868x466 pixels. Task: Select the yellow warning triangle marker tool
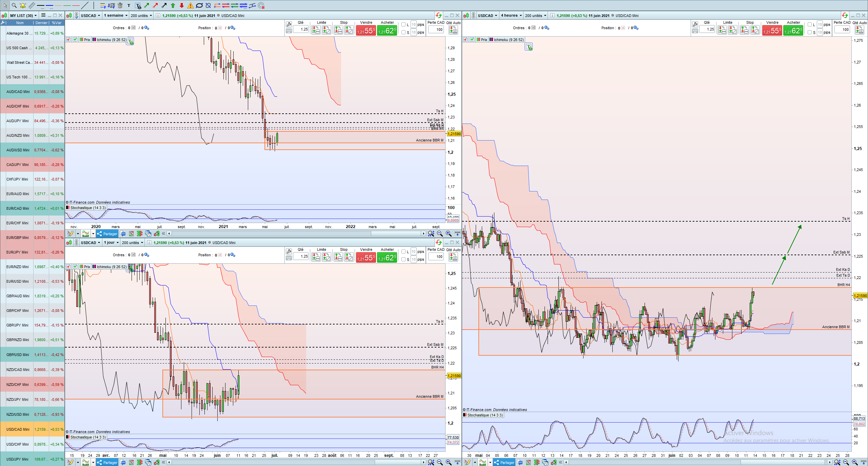coord(191,5)
